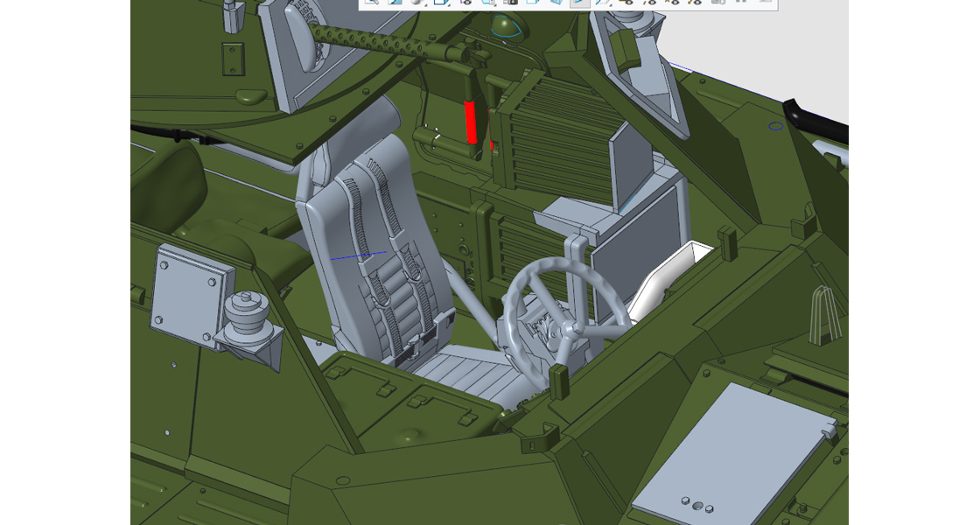Pick the red highlighted cylinder part

472,122
